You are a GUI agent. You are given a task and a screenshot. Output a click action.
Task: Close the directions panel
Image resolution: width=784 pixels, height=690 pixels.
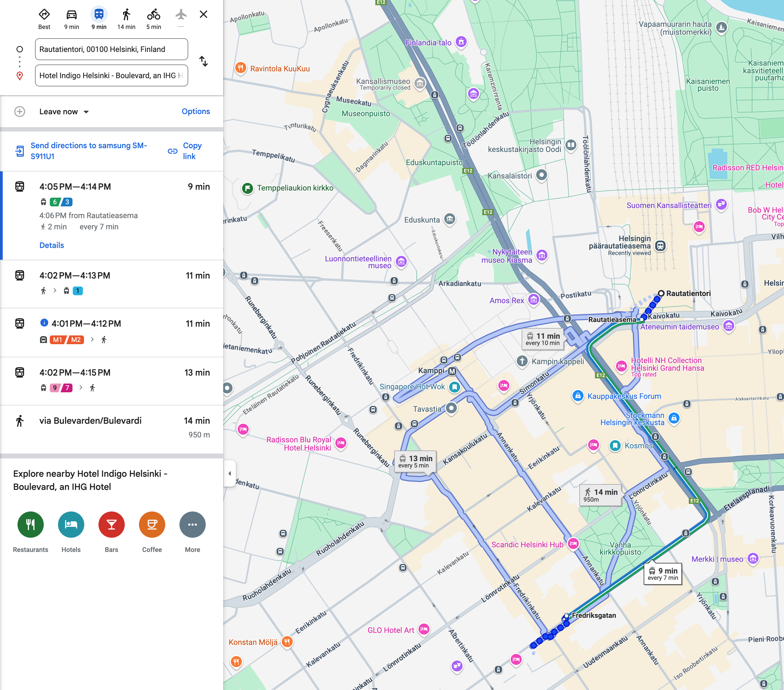coord(204,14)
